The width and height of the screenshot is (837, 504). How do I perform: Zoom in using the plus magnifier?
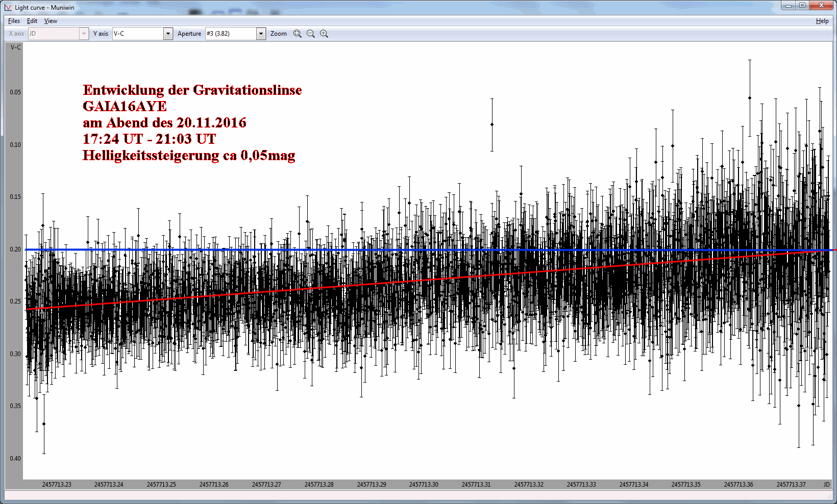click(x=324, y=34)
